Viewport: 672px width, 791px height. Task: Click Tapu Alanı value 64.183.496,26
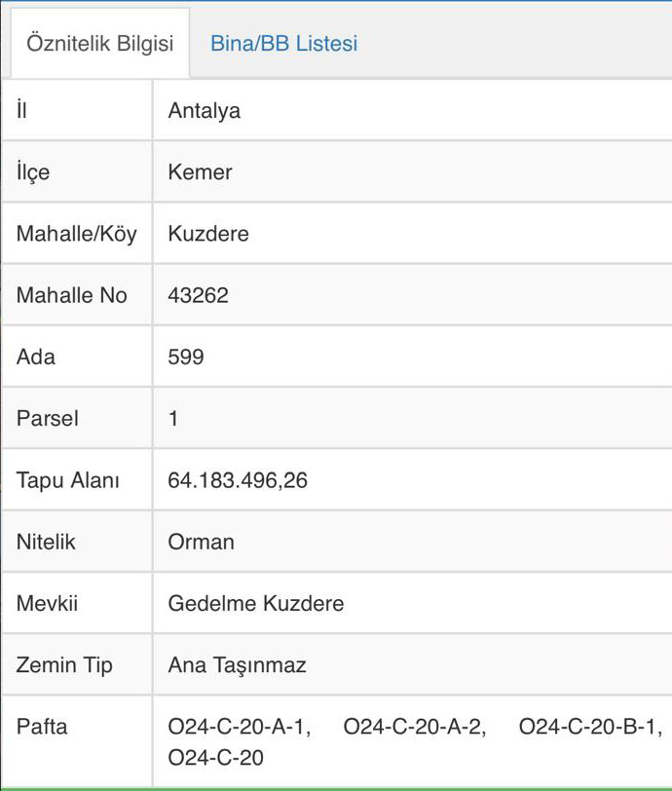238,480
